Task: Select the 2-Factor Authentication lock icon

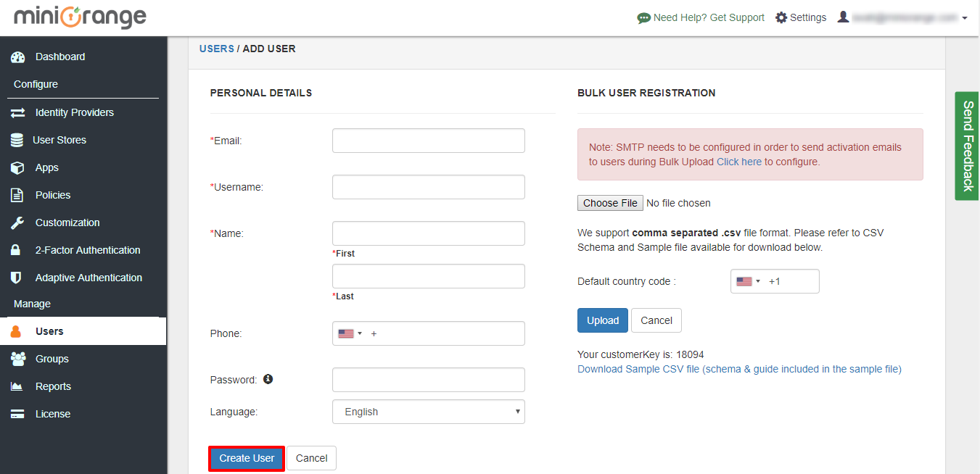Action: [17, 250]
